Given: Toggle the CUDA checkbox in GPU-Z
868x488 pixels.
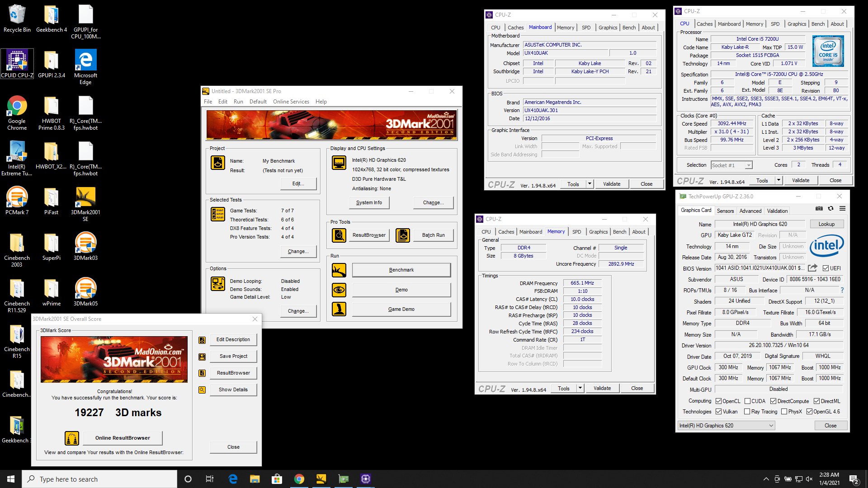Looking at the screenshot, I should pyautogui.click(x=747, y=401).
